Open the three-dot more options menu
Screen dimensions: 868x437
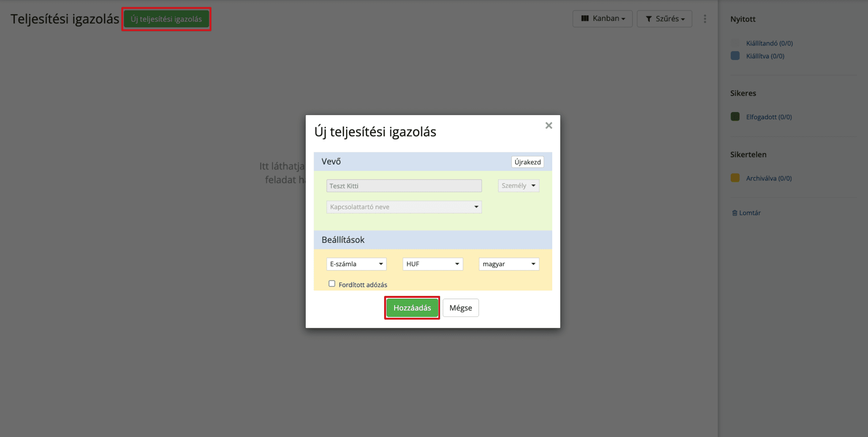704,19
